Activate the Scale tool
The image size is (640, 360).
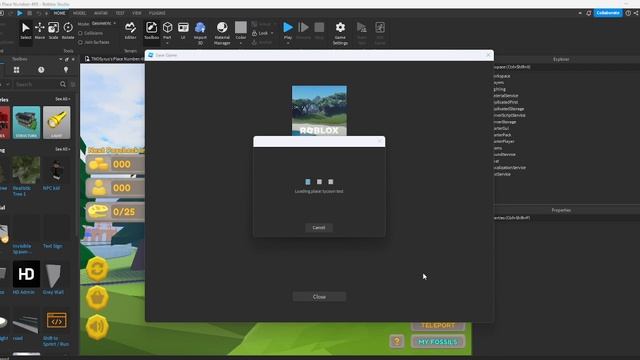click(53, 31)
